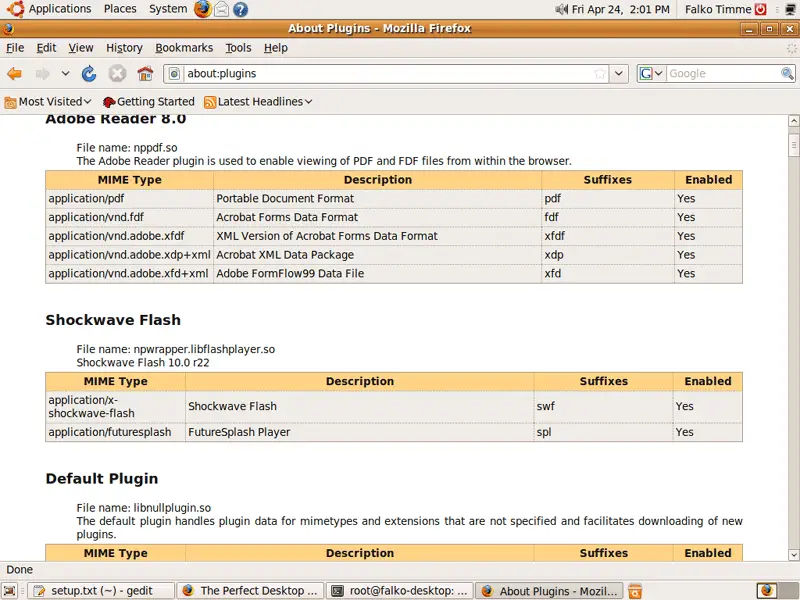Open the Getting Started bookmark
The image size is (800, 600).
(x=148, y=102)
